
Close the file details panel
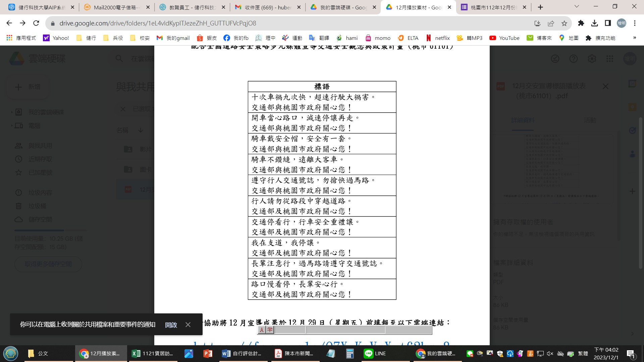(605, 86)
